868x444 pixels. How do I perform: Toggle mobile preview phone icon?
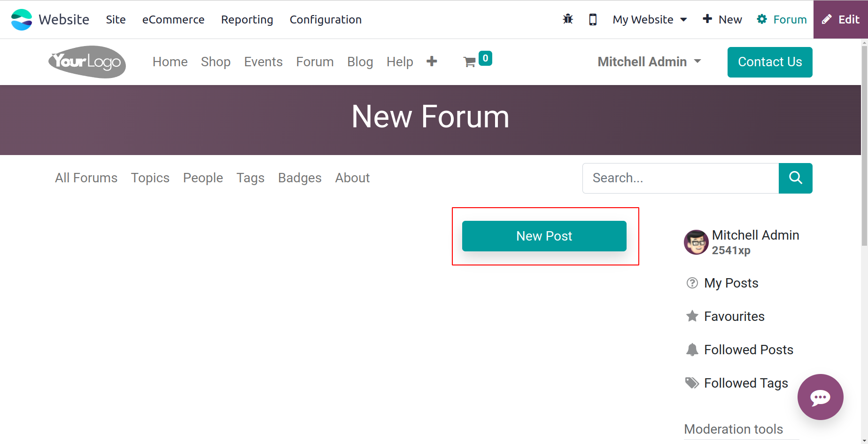click(593, 19)
